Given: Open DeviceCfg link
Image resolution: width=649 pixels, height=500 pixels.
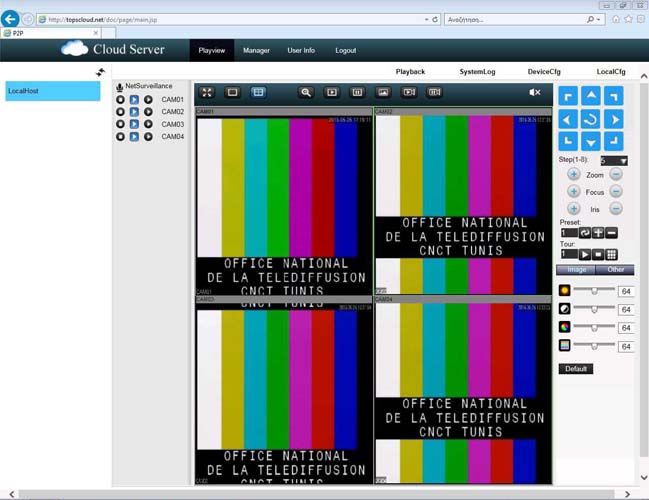Looking at the screenshot, I should (544, 72).
